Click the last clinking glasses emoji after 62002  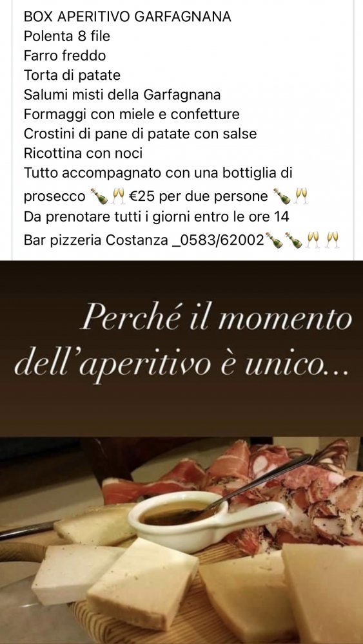332,240
